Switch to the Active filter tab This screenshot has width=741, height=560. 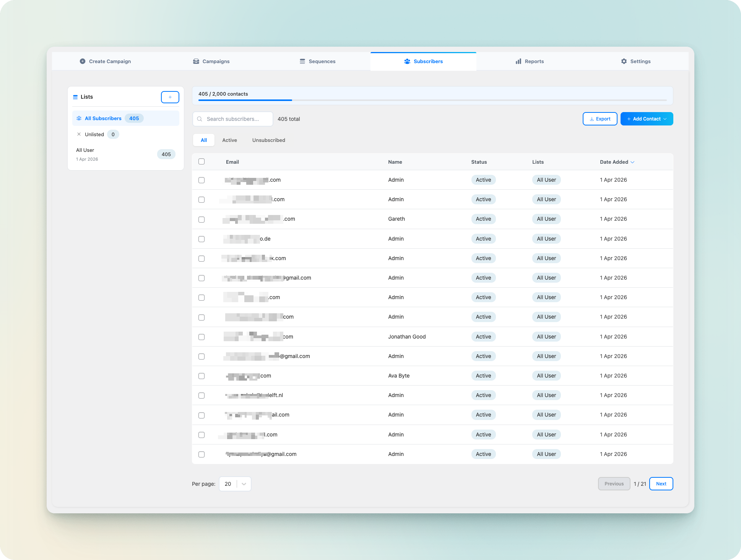point(229,140)
